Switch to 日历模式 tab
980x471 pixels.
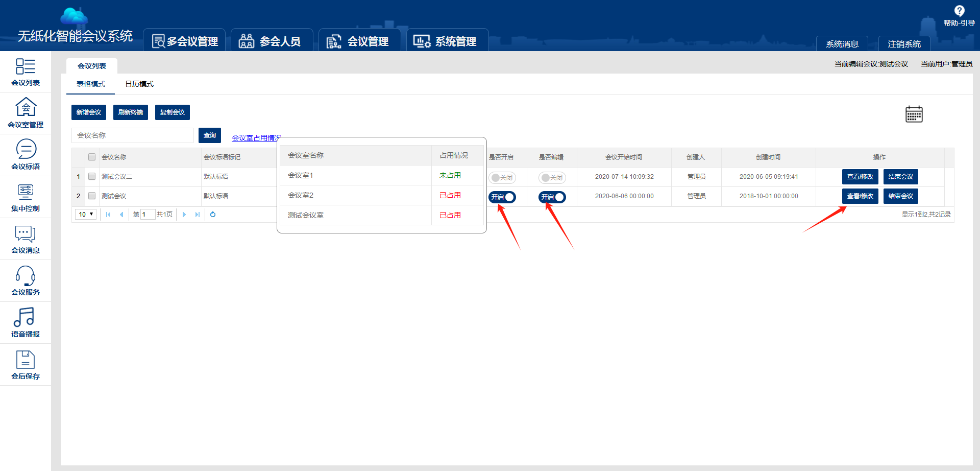pyautogui.click(x=139, y=84)
